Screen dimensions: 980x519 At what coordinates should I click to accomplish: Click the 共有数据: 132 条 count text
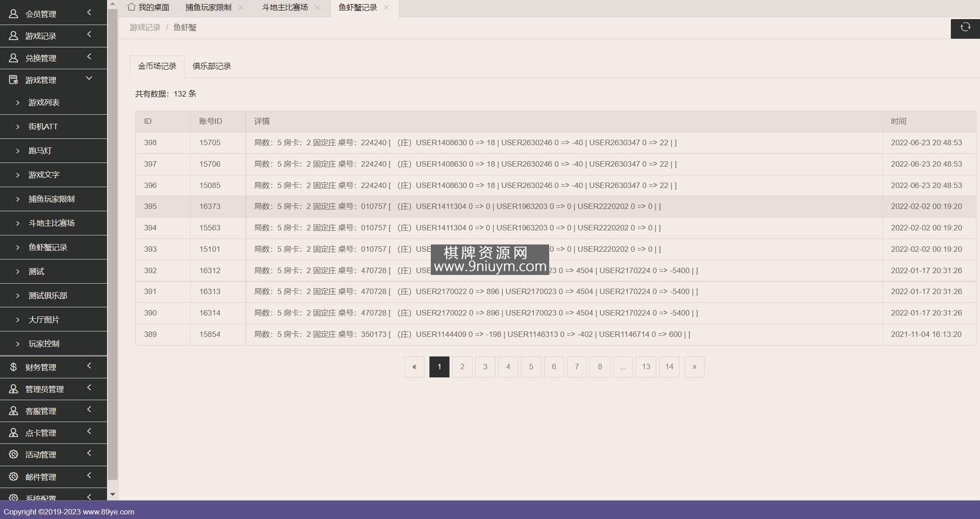(166, 94)
